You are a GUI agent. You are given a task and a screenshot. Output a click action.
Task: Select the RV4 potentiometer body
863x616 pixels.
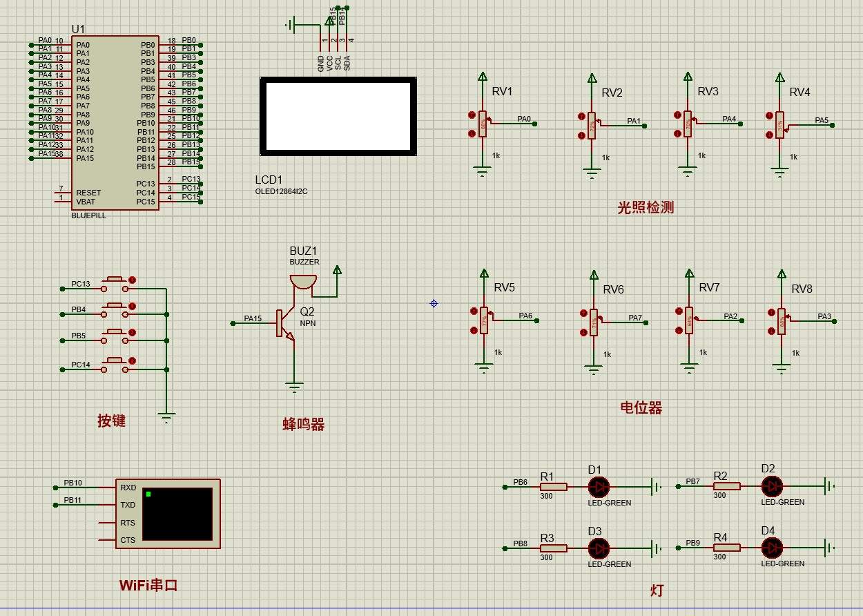[x=780, y=125]
